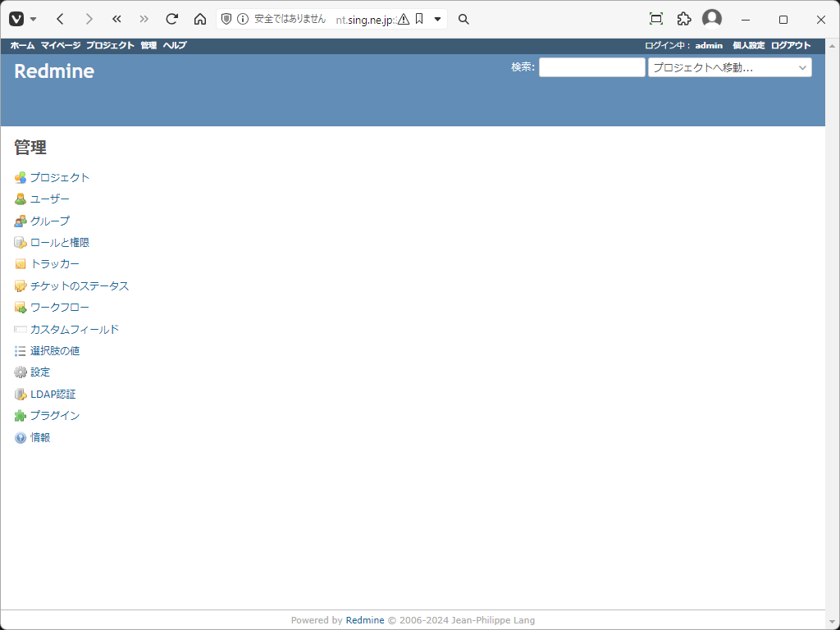Click the Projects icon beside プロジェクト
Image resolution: width=840 pixels, height=630 pixels.
tap(21, 177)
